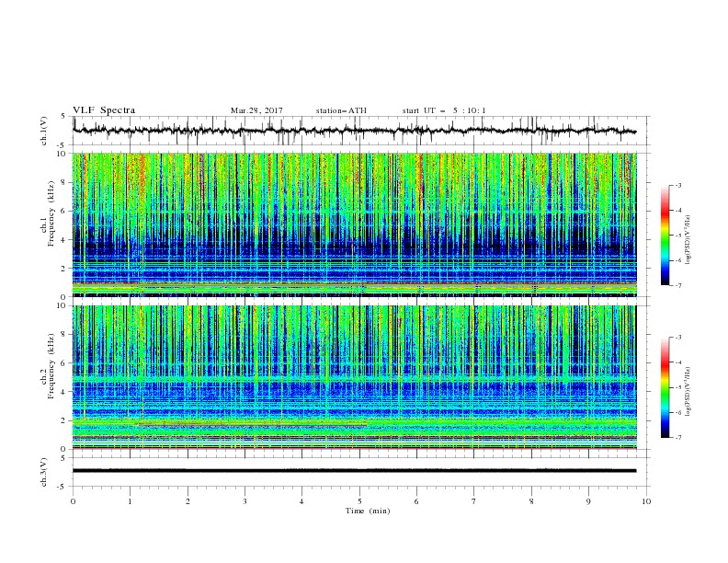Click the "ch.3(V)" axis label
The image size is (728, 563).
tap(44, 472)
